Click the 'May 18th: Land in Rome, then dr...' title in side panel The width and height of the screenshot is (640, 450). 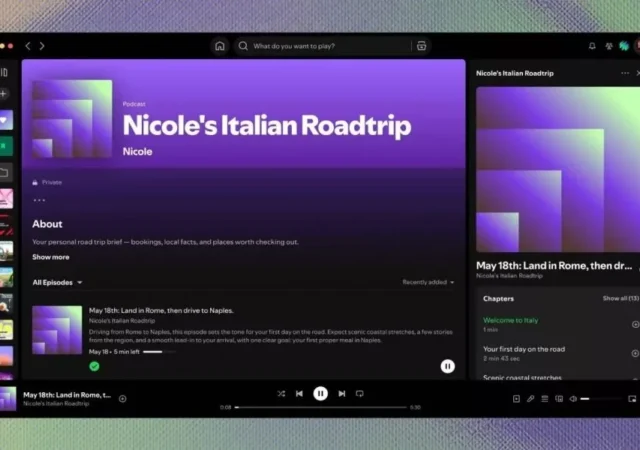(x=554, y=266)
